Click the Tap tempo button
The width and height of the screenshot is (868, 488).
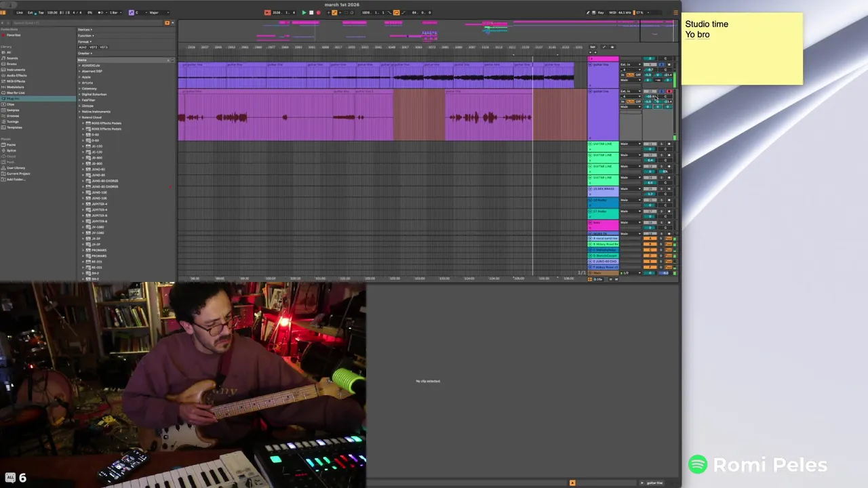point(41,13)
